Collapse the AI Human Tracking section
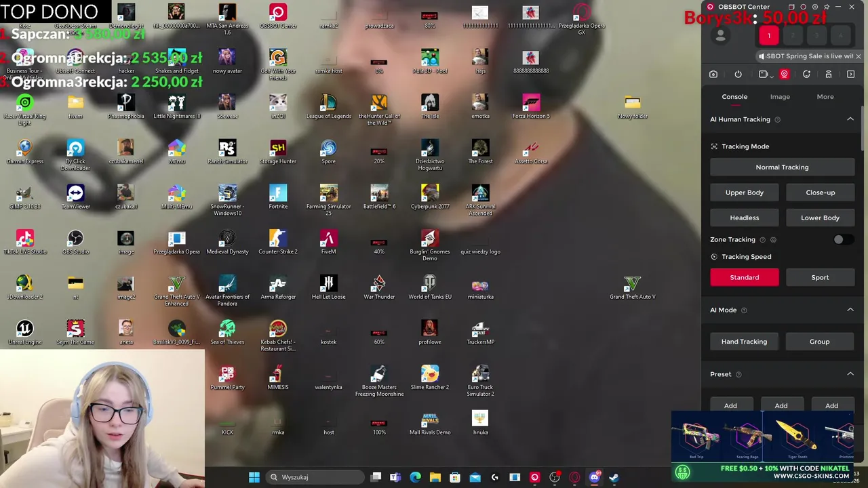The height and width of the screenshot is (488, 868). tap(850, 119)
